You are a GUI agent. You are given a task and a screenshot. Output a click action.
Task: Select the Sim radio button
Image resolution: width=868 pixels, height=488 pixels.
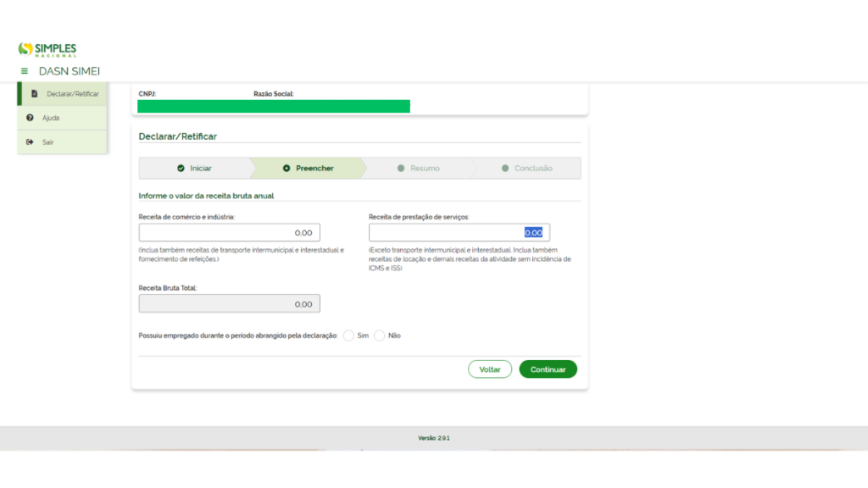(348, 335)
